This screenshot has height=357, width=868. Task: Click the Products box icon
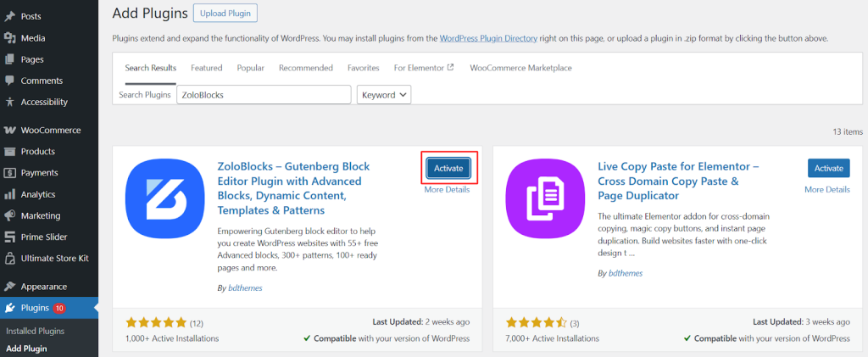pos(9,151)
